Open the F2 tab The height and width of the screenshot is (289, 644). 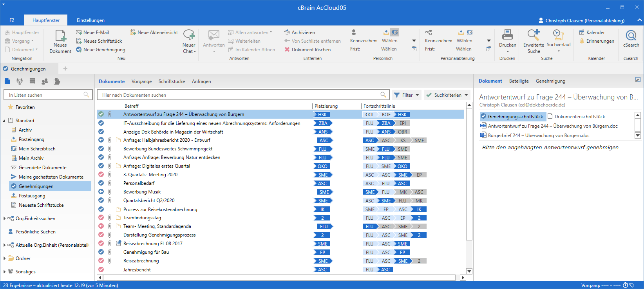(x=12, y=20)
